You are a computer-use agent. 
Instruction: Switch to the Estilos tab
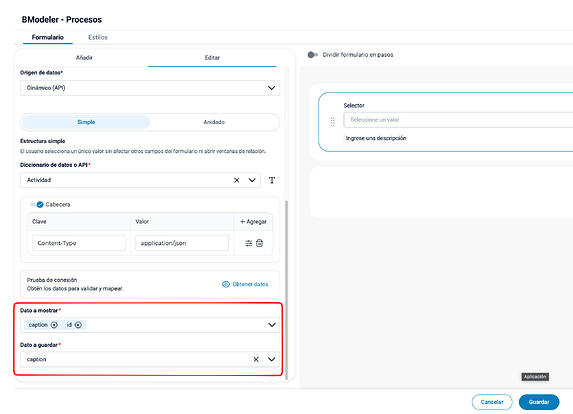point(98,37)
